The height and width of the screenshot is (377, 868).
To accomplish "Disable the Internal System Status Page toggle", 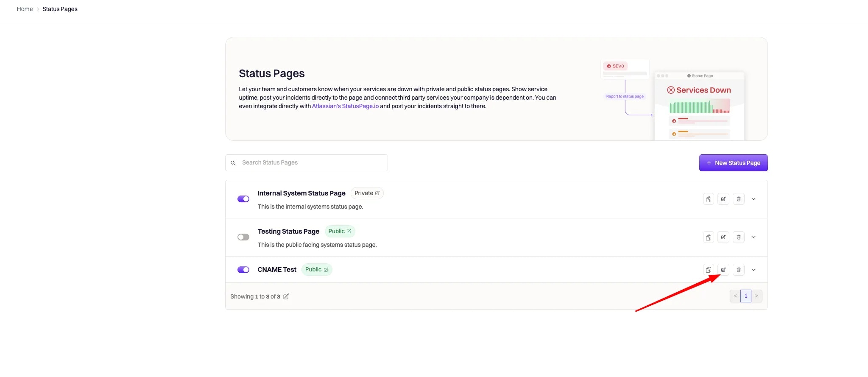I will pyautogui.click(x=243, y=199).
